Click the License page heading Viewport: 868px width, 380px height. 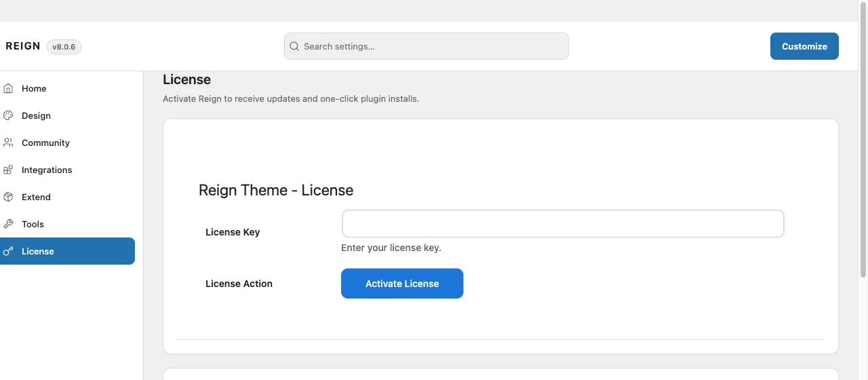click(187, 79)
